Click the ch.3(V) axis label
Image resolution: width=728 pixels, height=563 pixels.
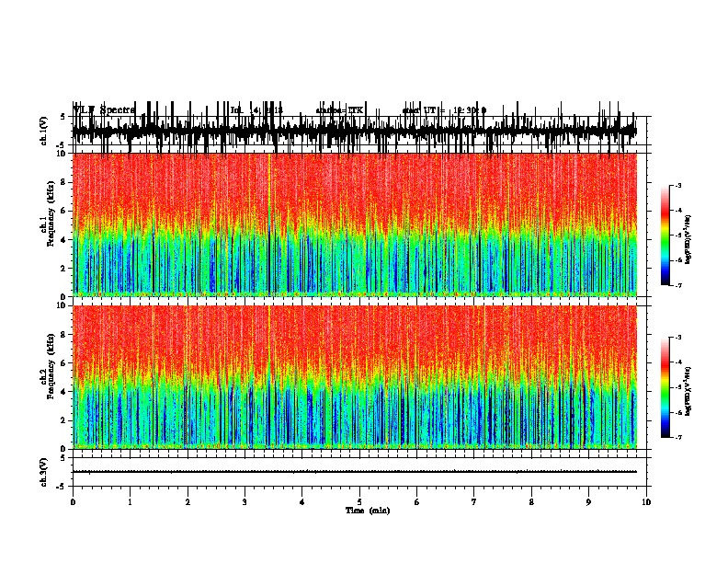point(44,472)
